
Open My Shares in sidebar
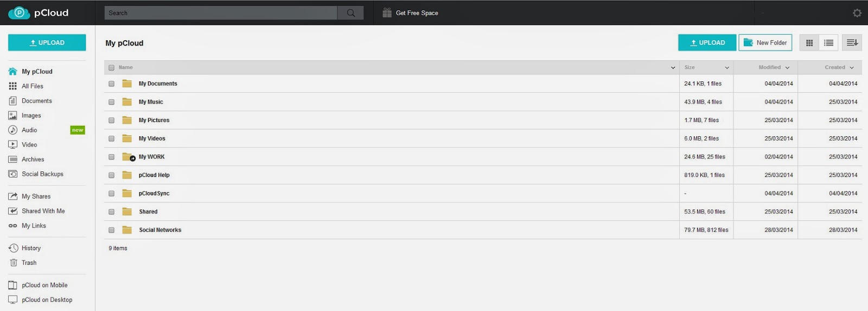tap(36, 196)
